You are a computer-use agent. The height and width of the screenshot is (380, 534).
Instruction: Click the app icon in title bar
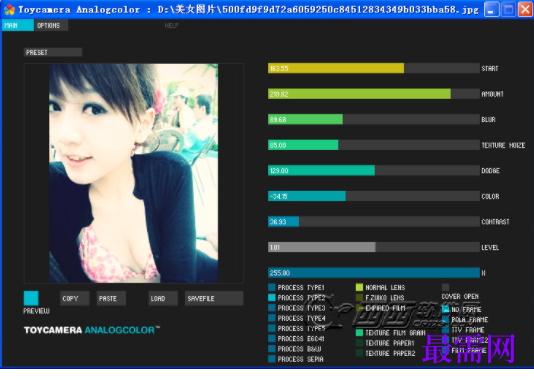tap(9, 10)
